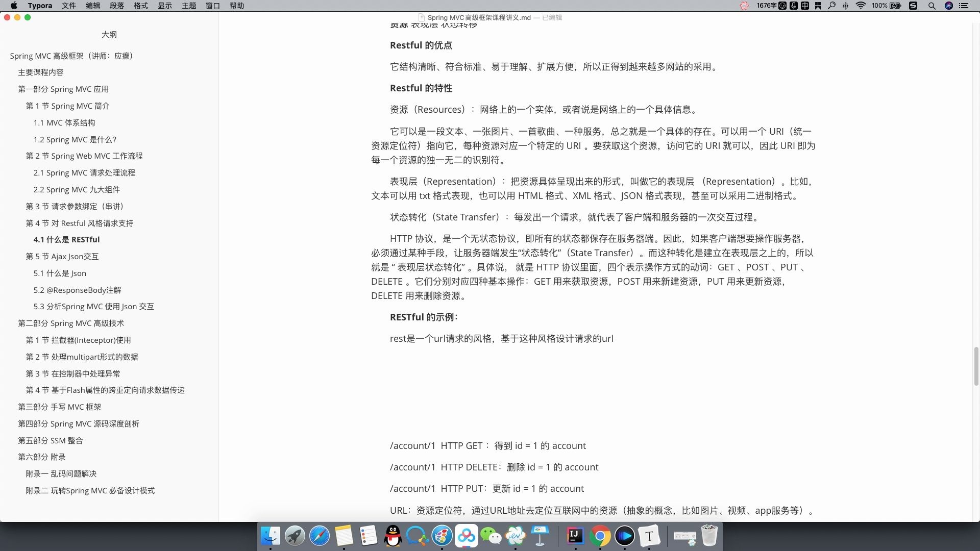Open Siri from the menu bar

pos(949,6)
